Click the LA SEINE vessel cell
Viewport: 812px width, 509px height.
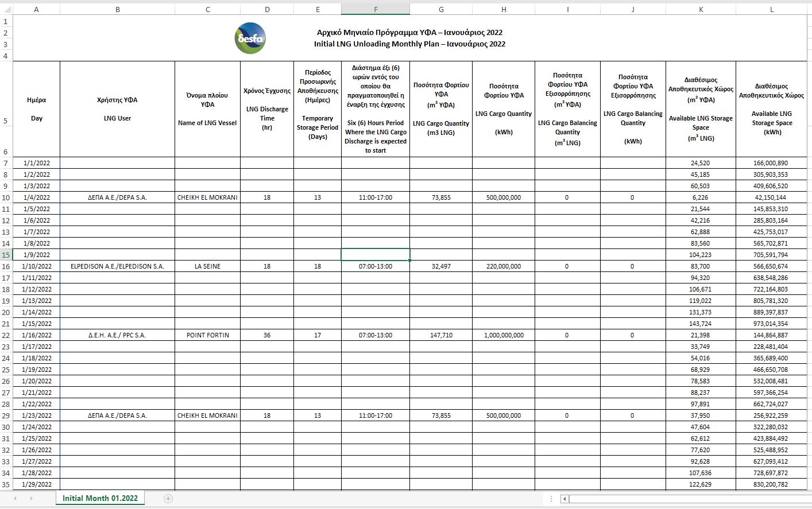pyautogui.click(x=207, y=266)
